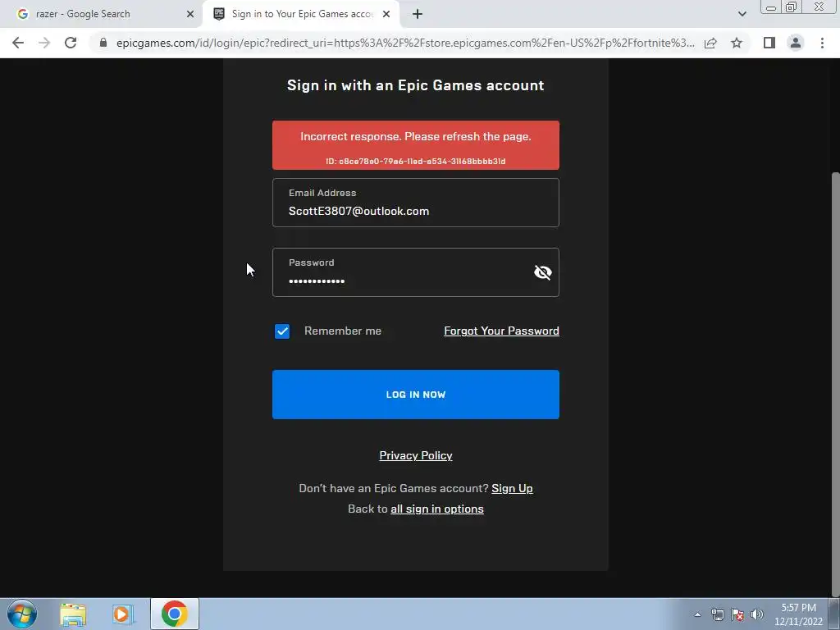Open Action Center flag icon
The image size is (840, 630).
pyautogui.click(x=737, y=614)
